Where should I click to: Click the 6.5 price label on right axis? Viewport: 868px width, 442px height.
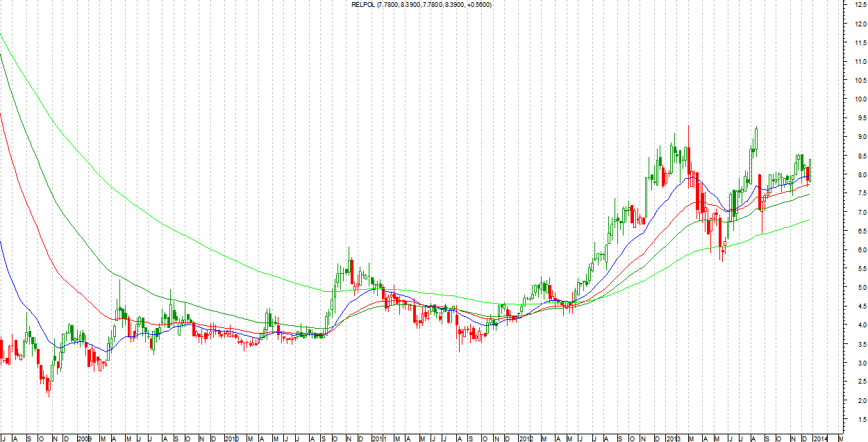tap(856, 231)
